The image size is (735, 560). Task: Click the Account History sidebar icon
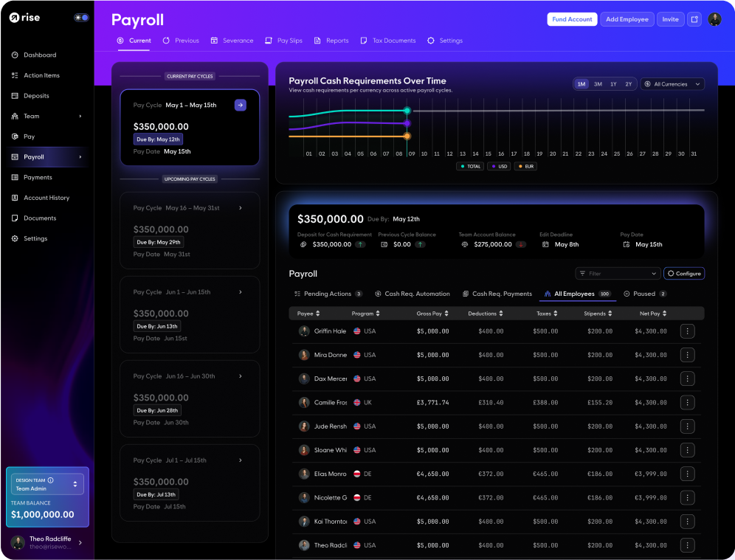[x=15, y=198]
